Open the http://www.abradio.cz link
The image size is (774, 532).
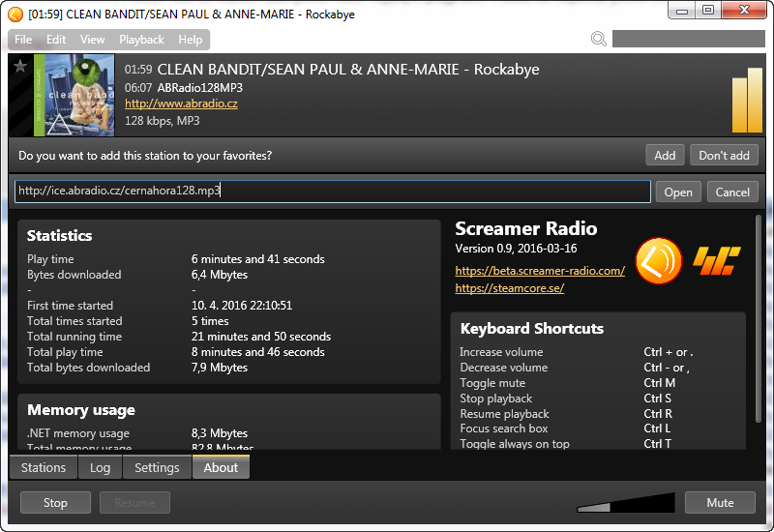pos(181,103)
